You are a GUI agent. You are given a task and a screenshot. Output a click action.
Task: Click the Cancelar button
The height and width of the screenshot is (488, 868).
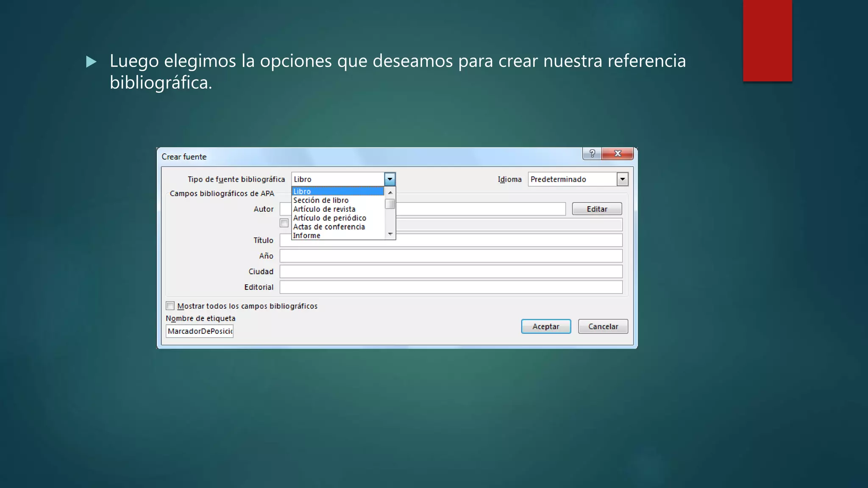tap(603, 327)
